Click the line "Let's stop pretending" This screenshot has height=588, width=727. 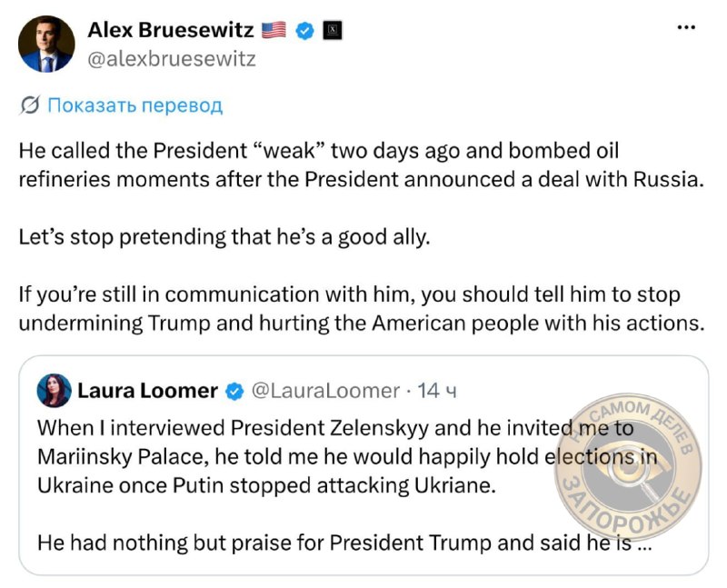point(224,237)
